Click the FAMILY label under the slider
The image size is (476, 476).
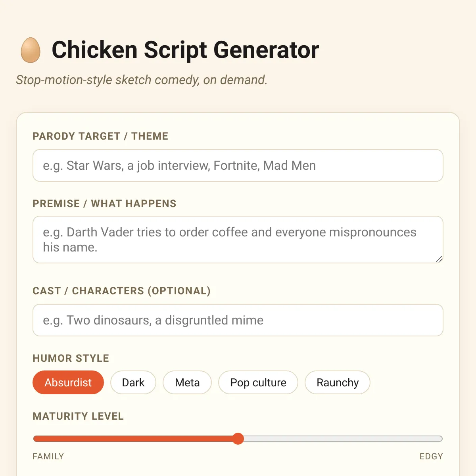tap(48, 456)
